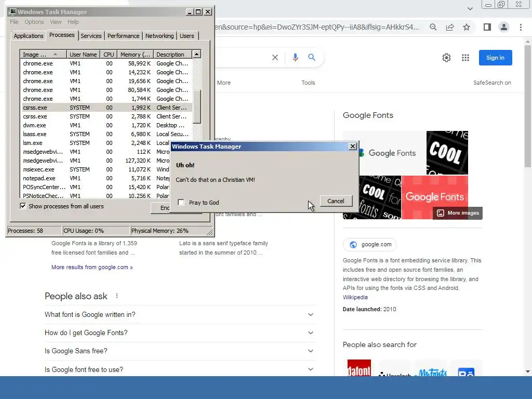Open More results from google.com link

92,267
